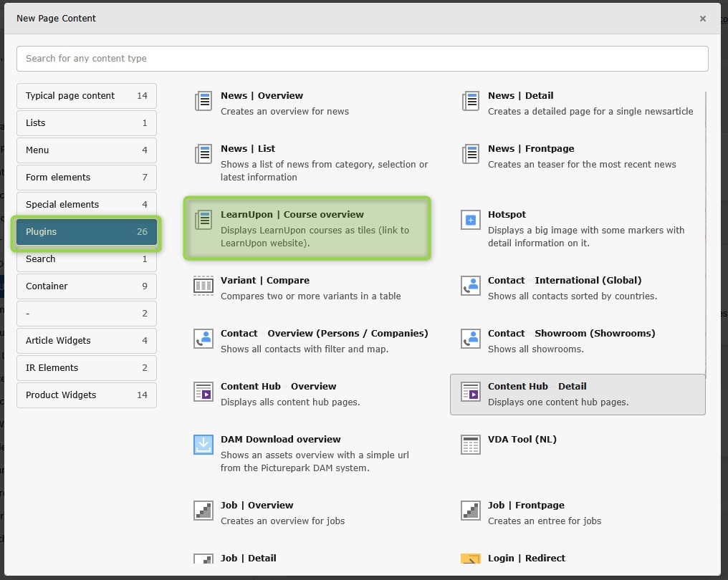Select Contact Showroom (Showrooms) title

(572, 333)
